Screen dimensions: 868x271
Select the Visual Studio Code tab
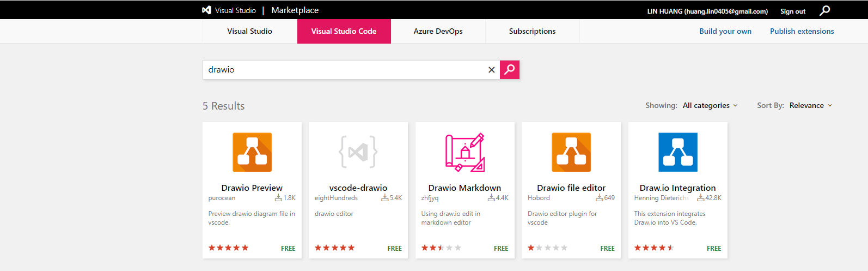[x=344, y=31]
